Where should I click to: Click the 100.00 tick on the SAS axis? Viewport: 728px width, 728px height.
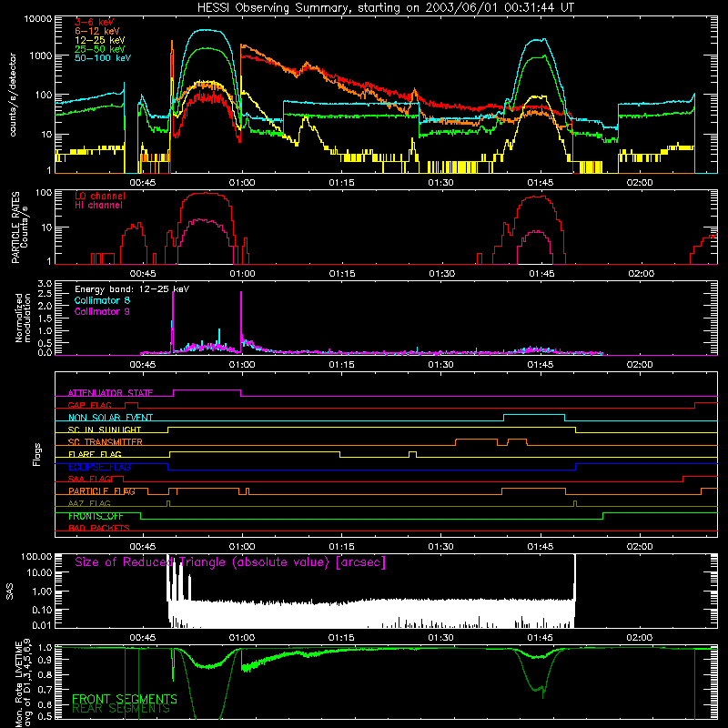point(36,557)
